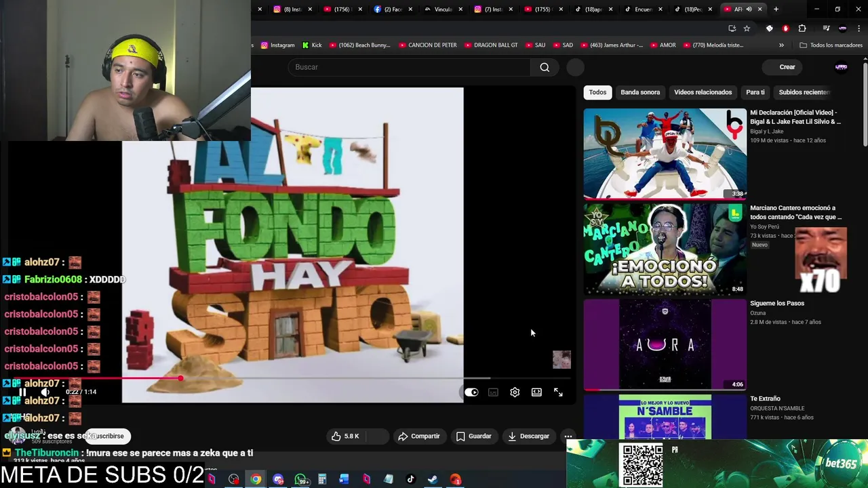Switch to the Instagram (8) browser tab
Screen dimensions: 868x488
pos(292,9)
